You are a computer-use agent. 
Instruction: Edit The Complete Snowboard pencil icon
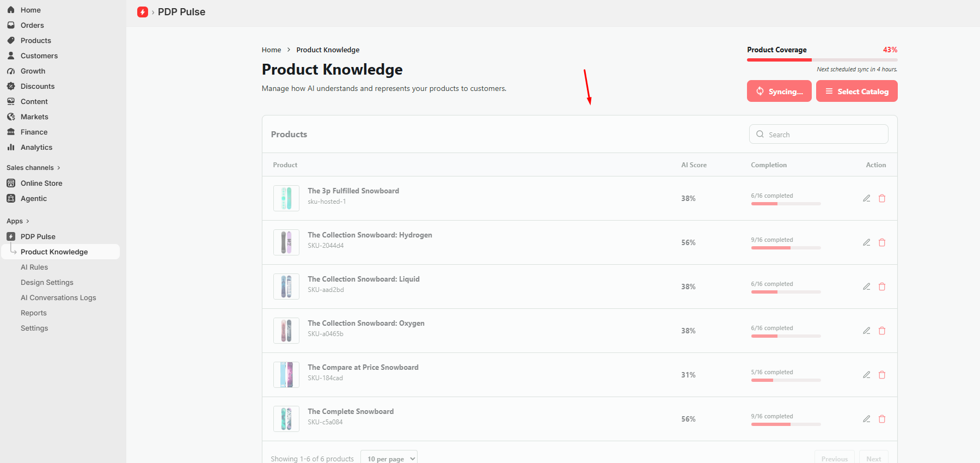[x=867, y=419]
